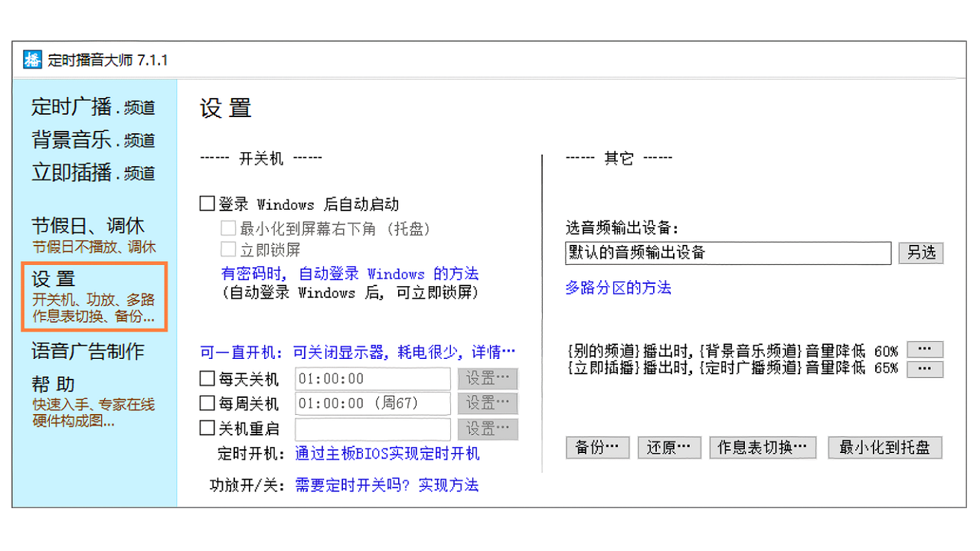
Task: Enable 每天关机 daily shutdown
Action: pyautogui.click(x=207, y=379)
